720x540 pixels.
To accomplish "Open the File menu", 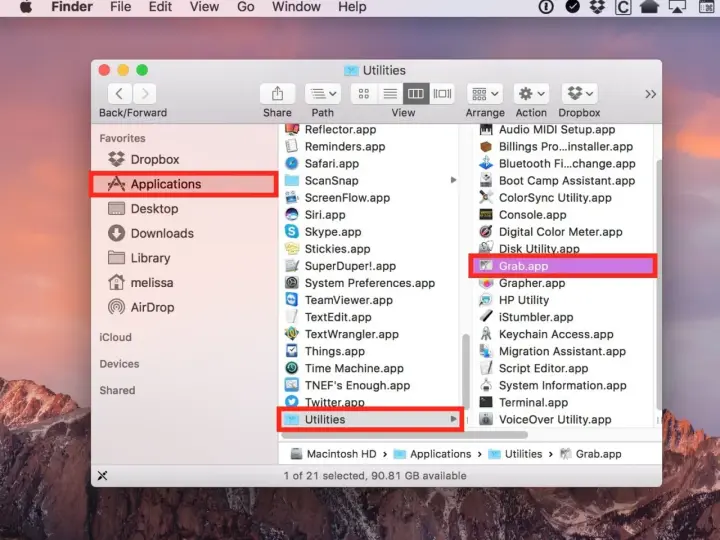I will pyautogui.click(x=120, y=7).
